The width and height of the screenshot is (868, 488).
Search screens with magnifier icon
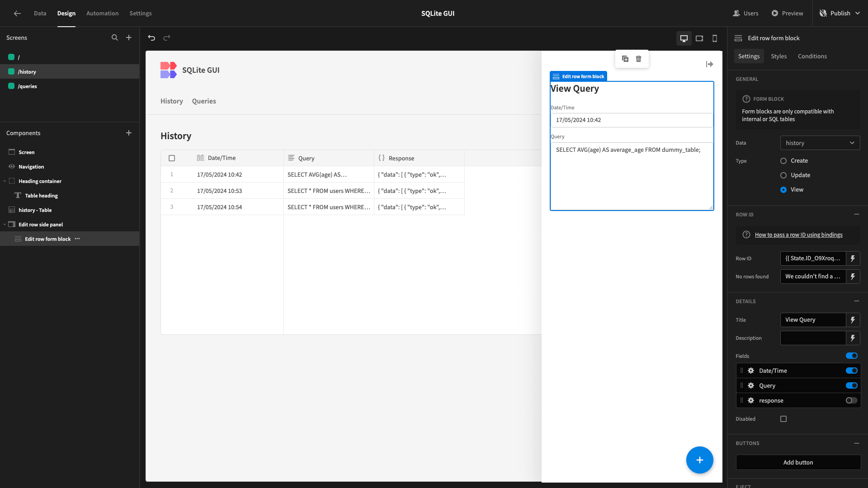pos(115,38)
